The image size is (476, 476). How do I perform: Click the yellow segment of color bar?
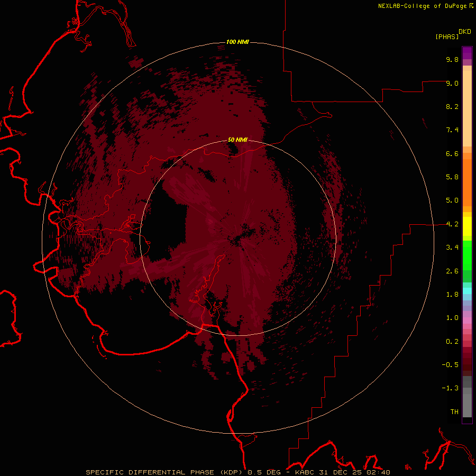point(467,226)
